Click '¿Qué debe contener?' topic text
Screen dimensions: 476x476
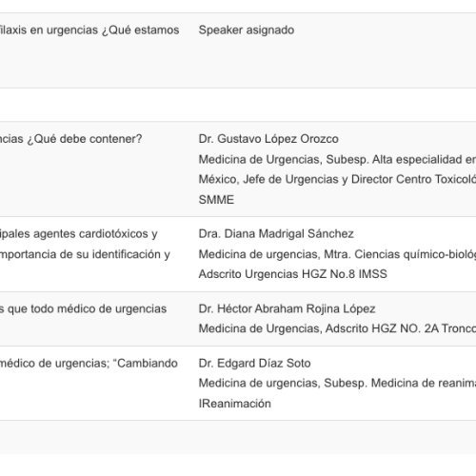[85, 139]
